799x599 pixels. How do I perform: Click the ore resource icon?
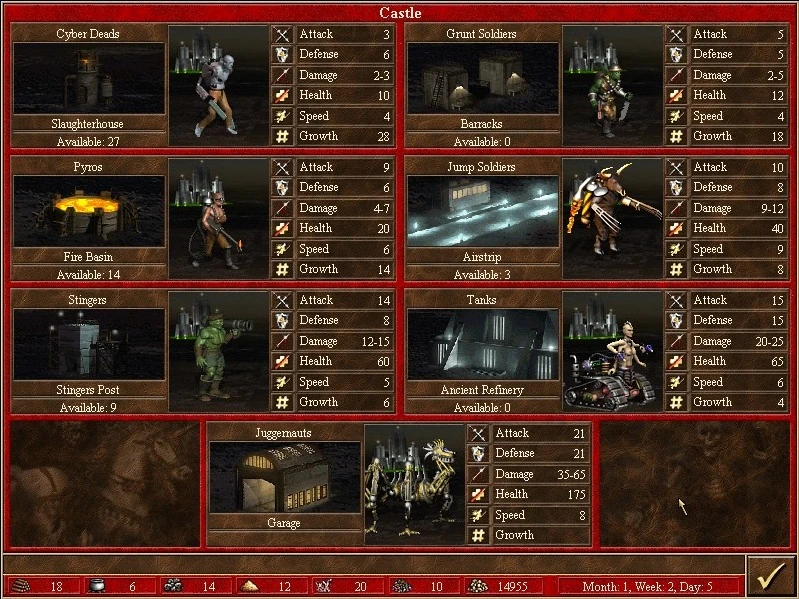pos(173,586)
